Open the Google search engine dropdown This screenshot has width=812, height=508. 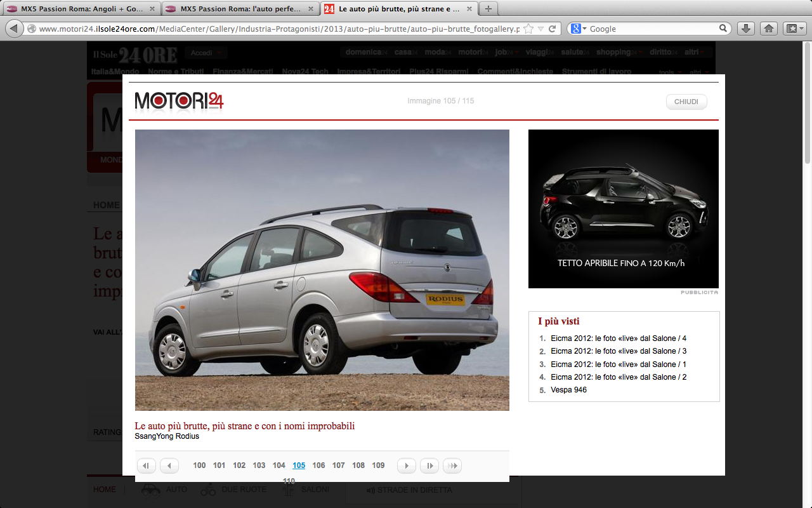click(x=578, y=29)
